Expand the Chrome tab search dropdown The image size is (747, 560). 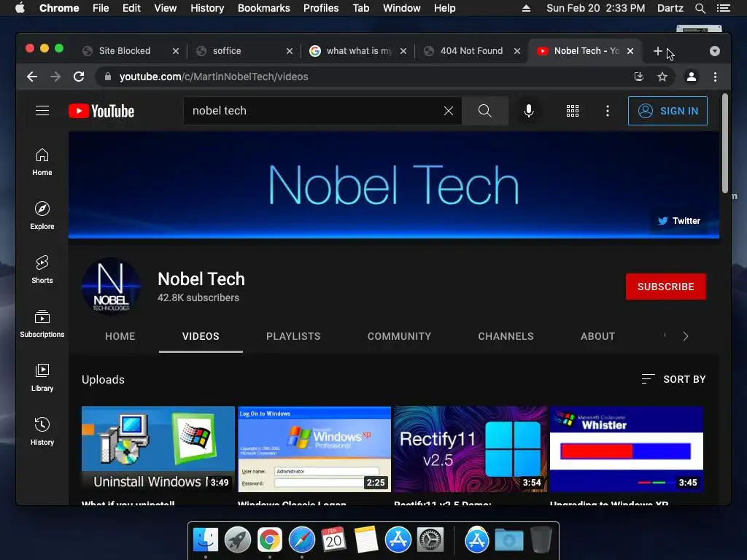point(715,51)
